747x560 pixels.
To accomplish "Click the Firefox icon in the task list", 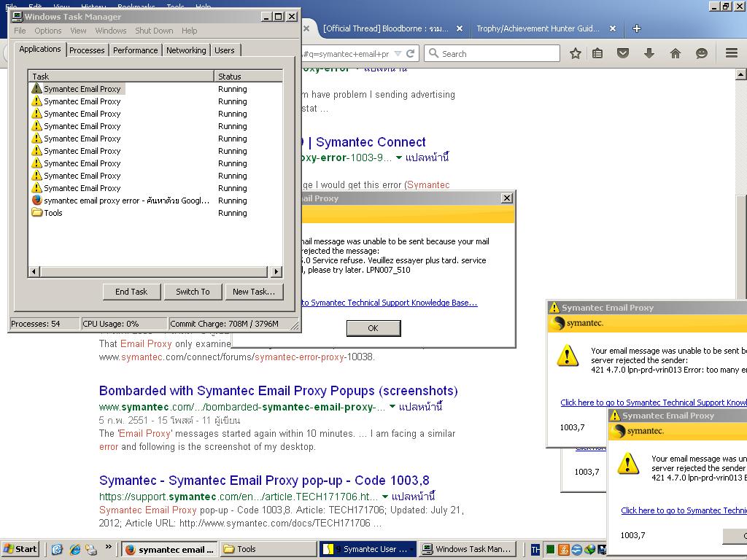I will (36, 200).
